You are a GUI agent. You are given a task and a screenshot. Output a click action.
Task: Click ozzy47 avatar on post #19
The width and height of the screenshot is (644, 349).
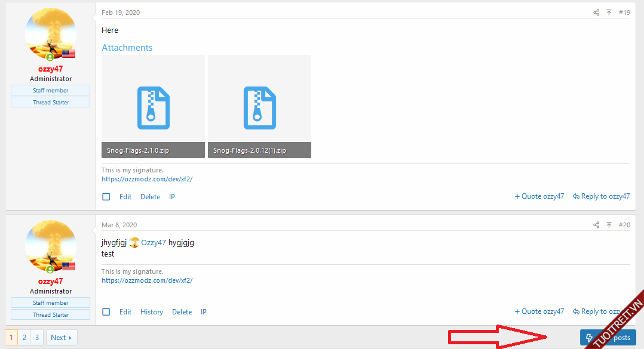click(x=51, y=34)
